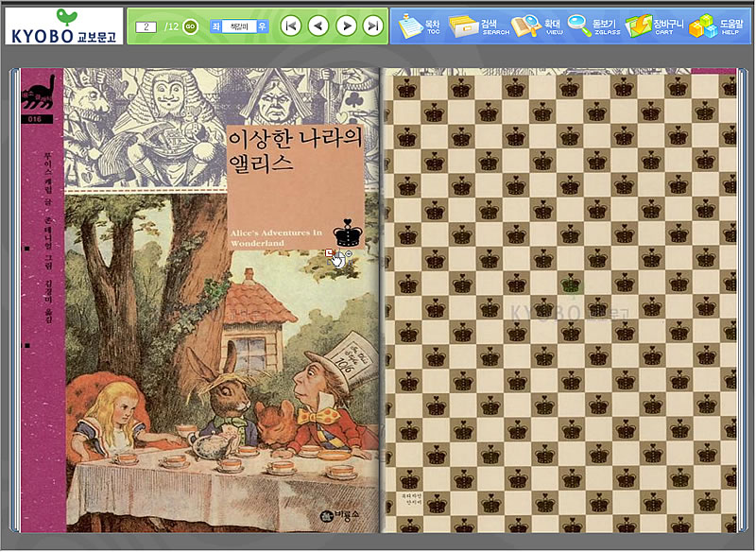Jump to the first page
The image size is (756, 552).
pos(291,26)
